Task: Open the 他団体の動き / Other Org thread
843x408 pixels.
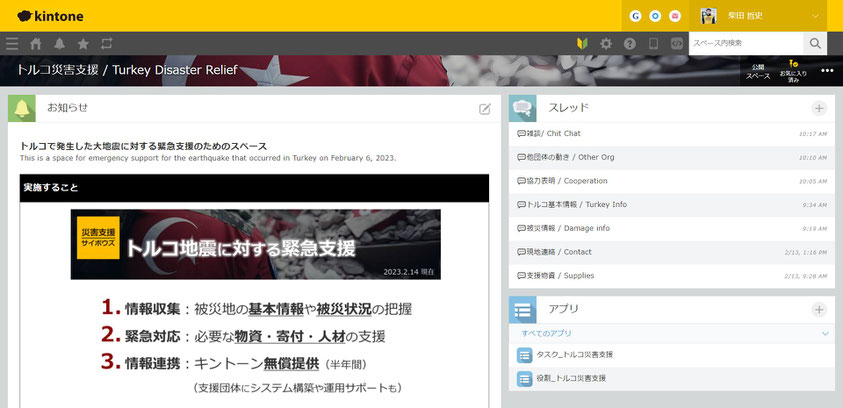Action: [672, 158]
